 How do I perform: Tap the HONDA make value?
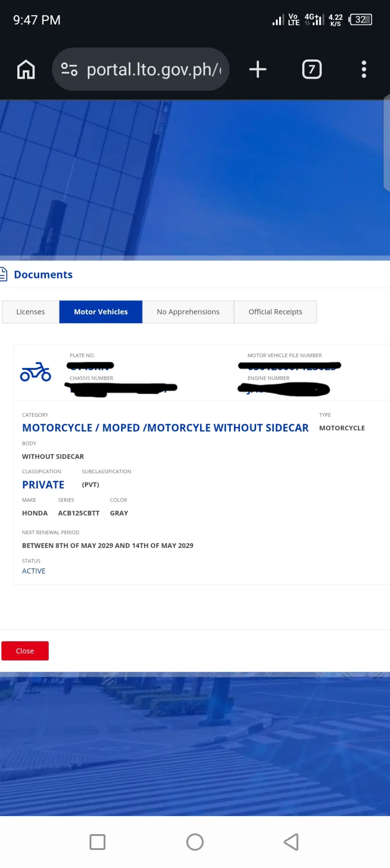35,513
